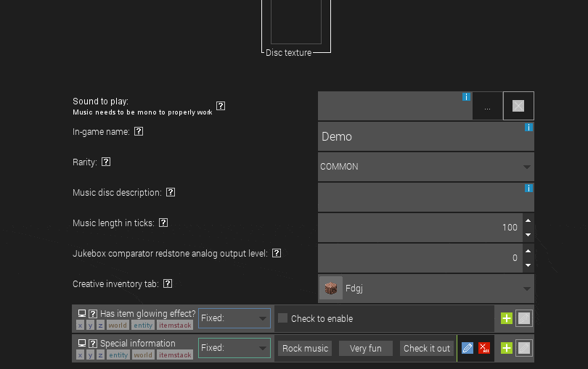This screenshot has height=369, width=588.
Task: Open help for Music disc description
Action: tap(171, 192)
